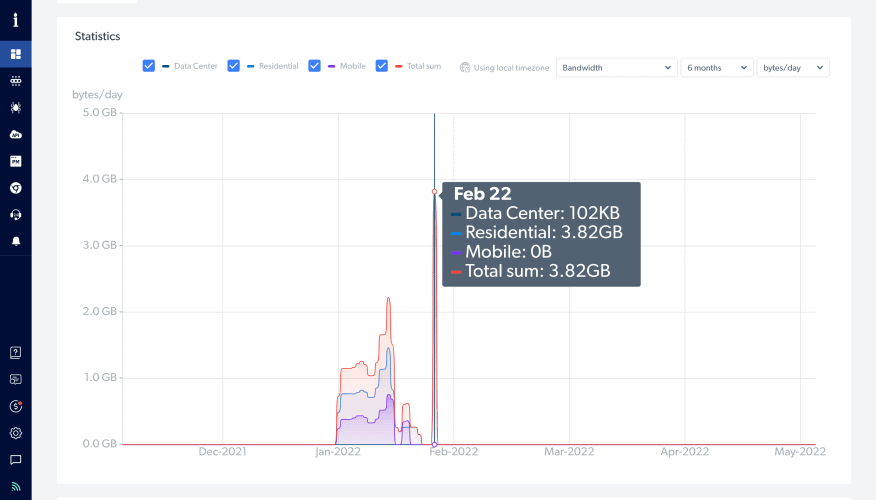Toggle the Residential series checkbox
Viewport: 876px width, 500px height.
point(234,66)
